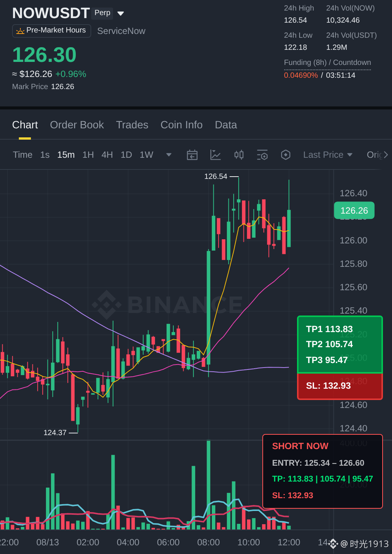The height and width of the screenshot is (554, 392).
Task: Select the 1W interval
Action: [147, 155]
